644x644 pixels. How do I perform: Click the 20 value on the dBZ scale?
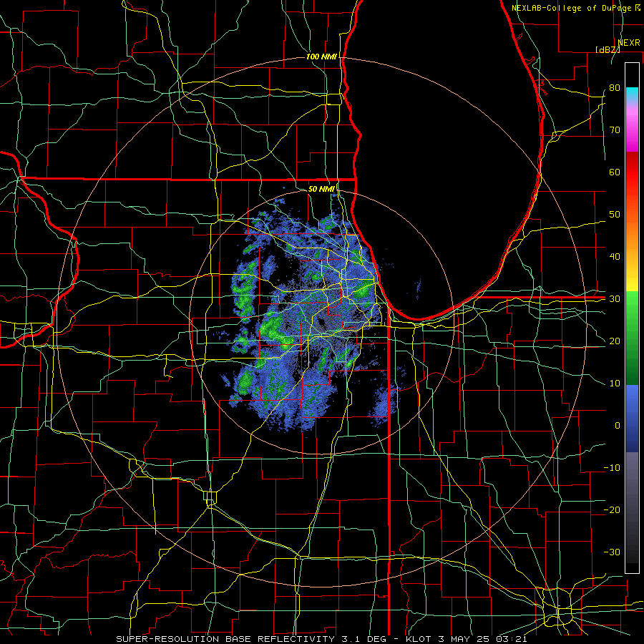pyautogui.click(x=615, y=341)
